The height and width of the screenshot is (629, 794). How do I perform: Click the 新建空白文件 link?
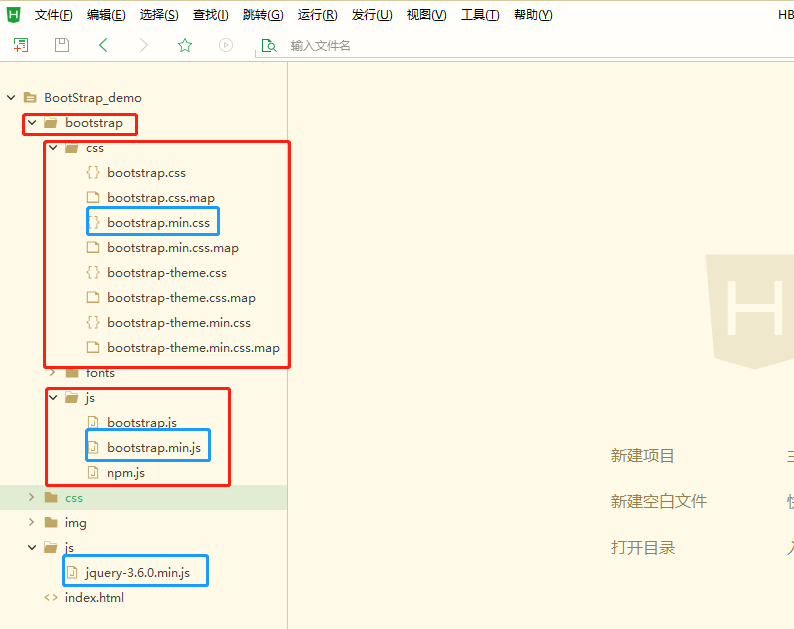[658, 501]
